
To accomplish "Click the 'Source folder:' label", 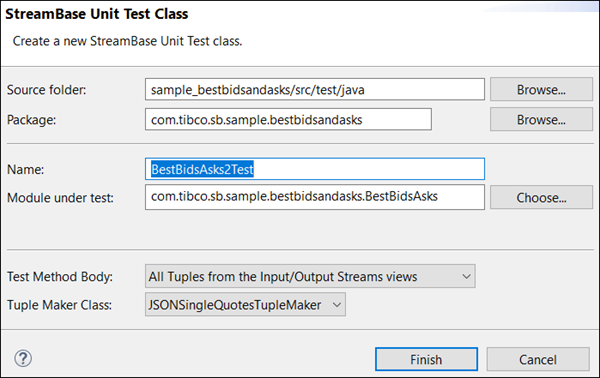I will 47,90.
